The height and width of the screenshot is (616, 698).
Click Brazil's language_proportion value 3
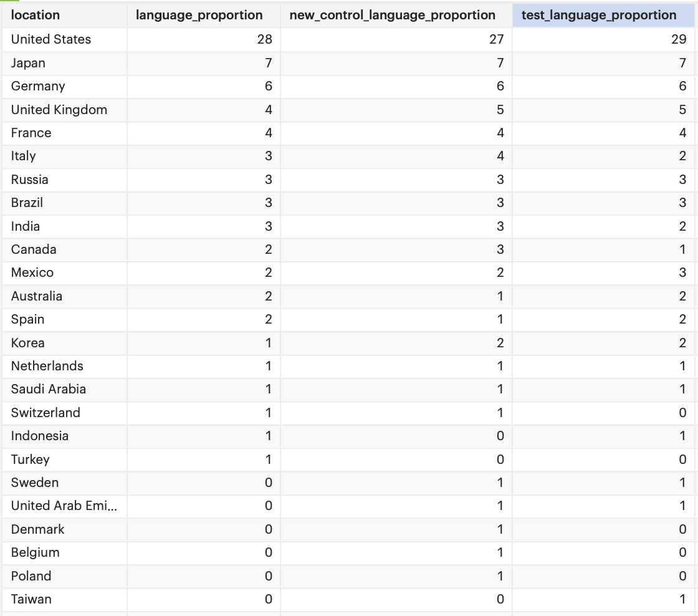[x=269, y=203]
